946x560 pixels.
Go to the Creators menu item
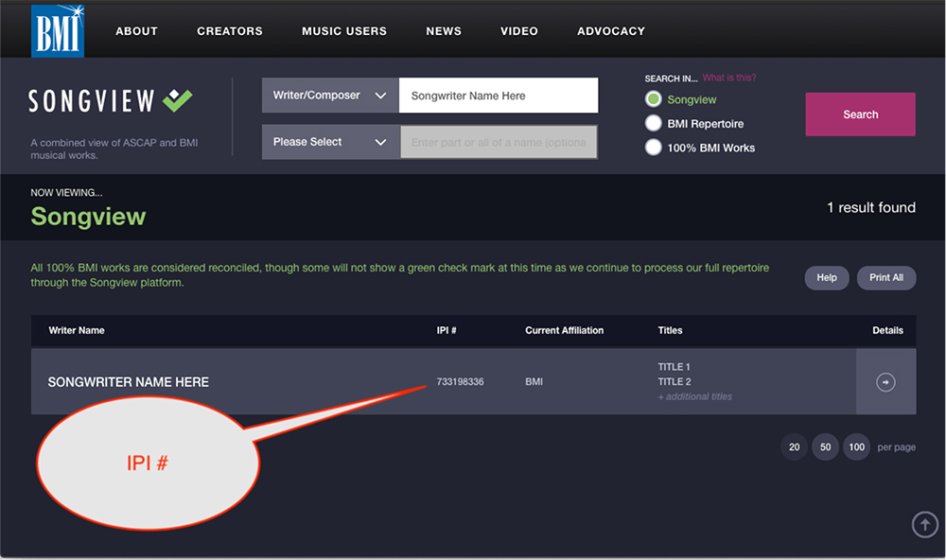pos(230,31)
